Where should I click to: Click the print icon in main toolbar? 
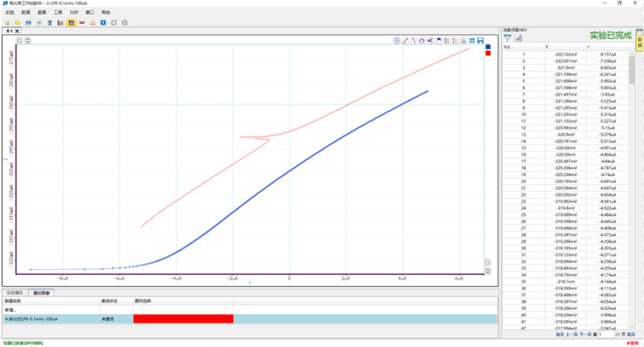pyautogui.click(x=39, y=22)
